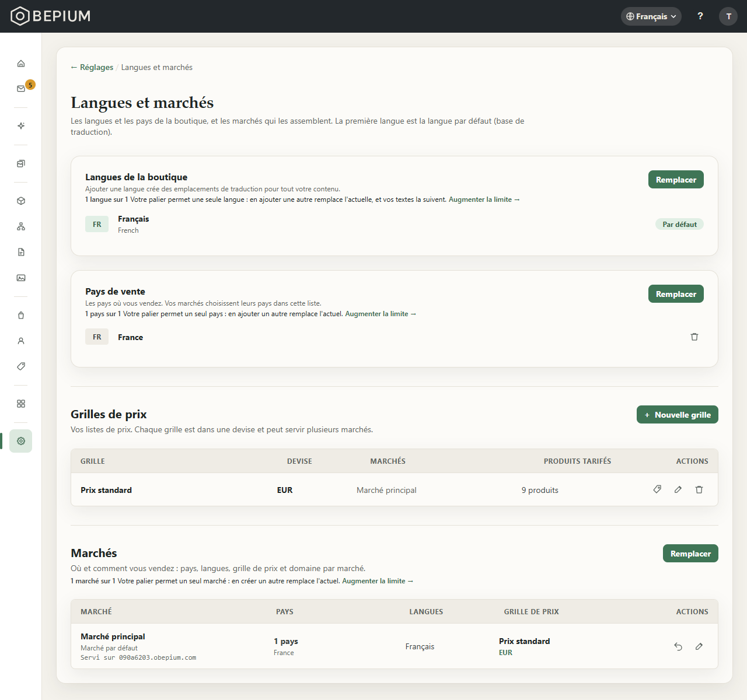747x700 pixels.
Task: Click the sparkle icon in sidebar
Action: tap(21, 126)
